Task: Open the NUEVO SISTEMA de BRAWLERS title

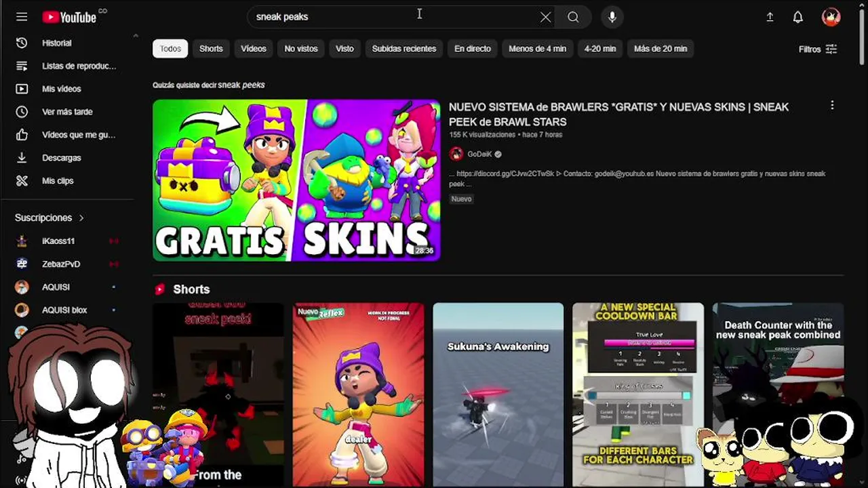Action: tap(618, 115)
